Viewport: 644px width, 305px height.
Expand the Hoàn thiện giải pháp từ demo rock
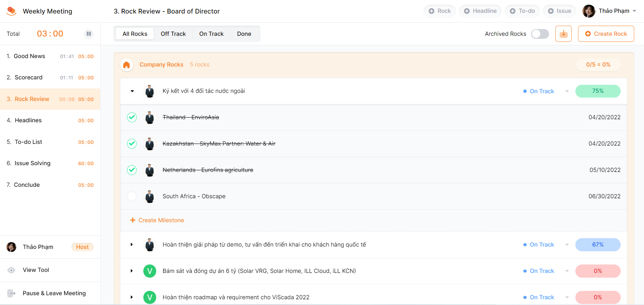click(132, 245)
